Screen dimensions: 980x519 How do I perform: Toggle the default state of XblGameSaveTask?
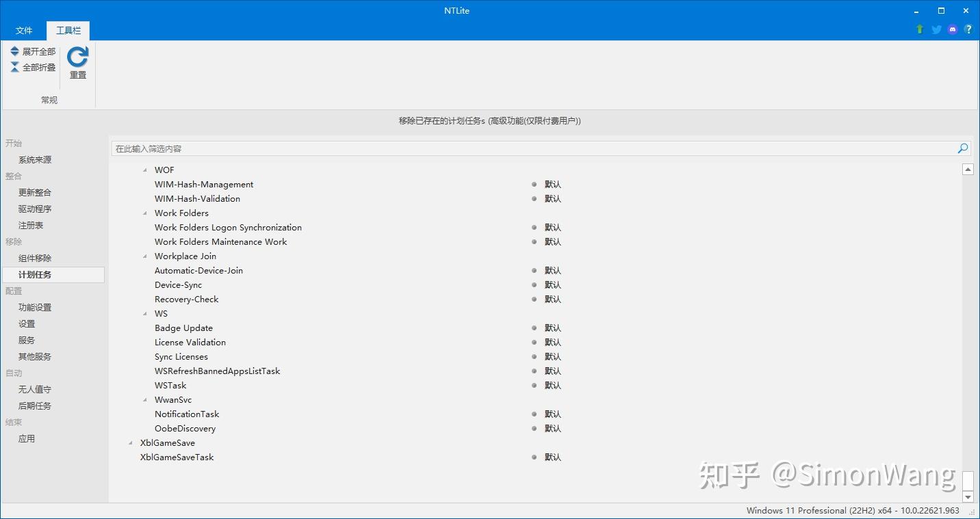533,457
